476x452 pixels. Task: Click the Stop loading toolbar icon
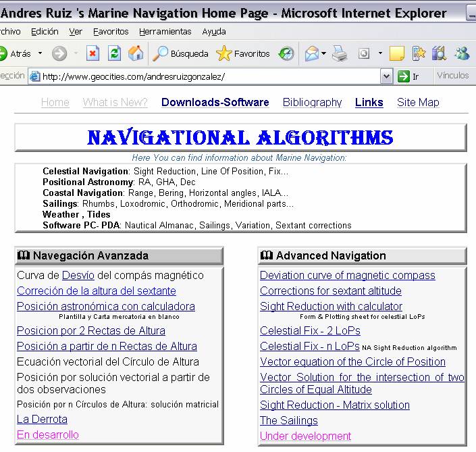93,53
